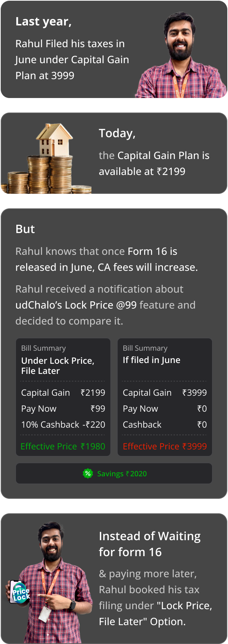Click the green Effective Price ₹1980 text
The image size is (228, 644).
click(63, 446)
